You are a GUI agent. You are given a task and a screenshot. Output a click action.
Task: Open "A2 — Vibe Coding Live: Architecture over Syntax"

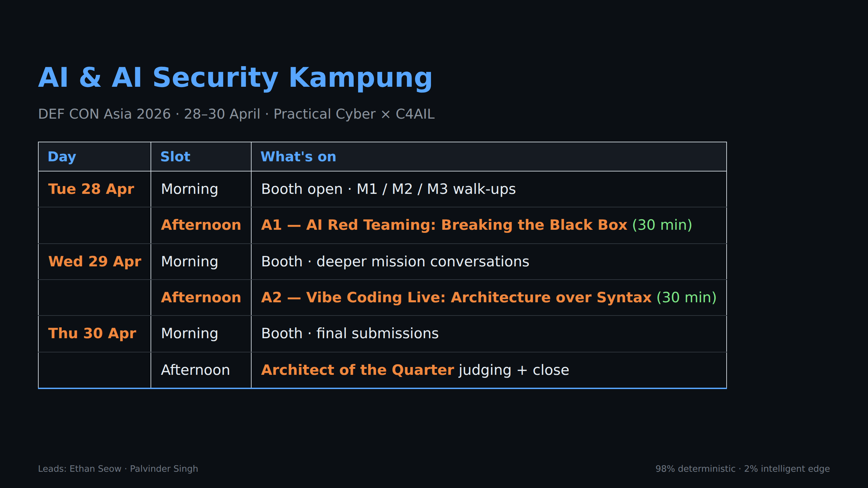(x=456, y=298)
